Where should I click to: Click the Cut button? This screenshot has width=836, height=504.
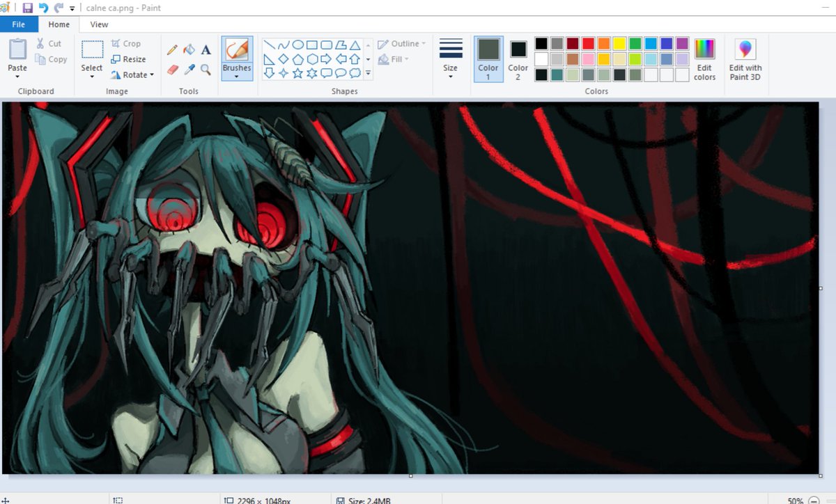49,43
